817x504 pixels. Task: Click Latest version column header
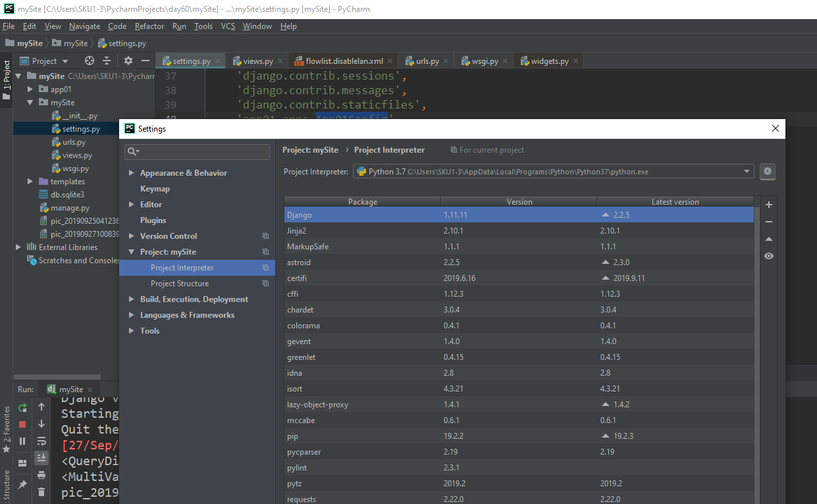[675, 202]
